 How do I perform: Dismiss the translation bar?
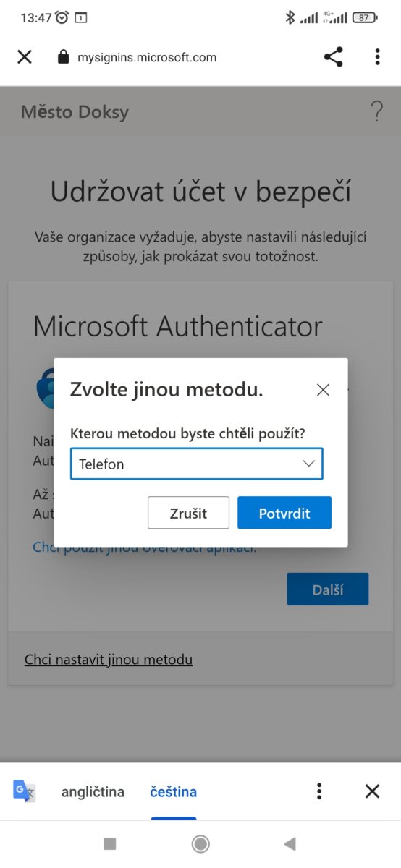point(372,791)
